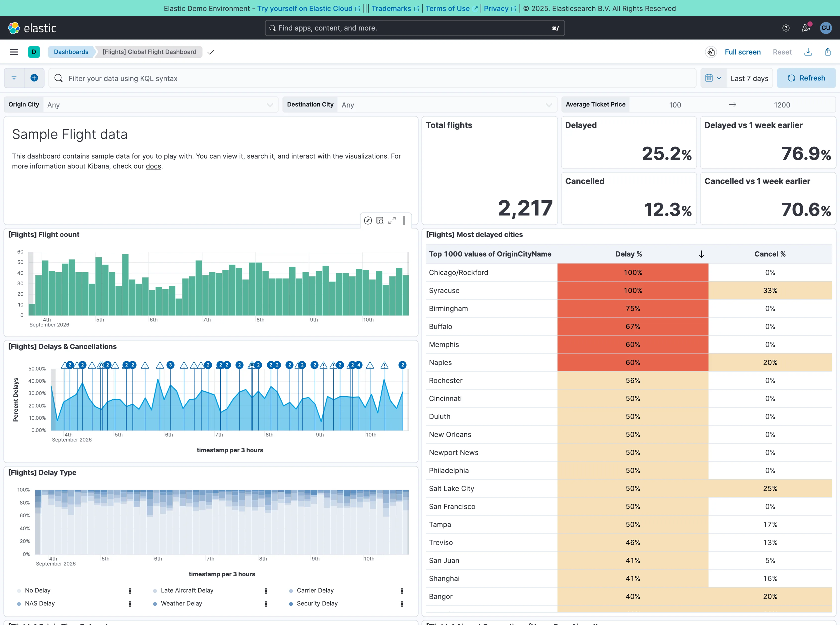
Task: Click the Late Aircraft Delay legend color dot
Action: point(155,591)
